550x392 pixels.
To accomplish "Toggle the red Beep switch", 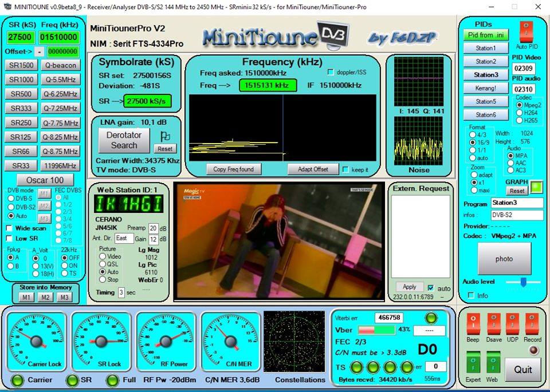I will click(x=473, y=324).
